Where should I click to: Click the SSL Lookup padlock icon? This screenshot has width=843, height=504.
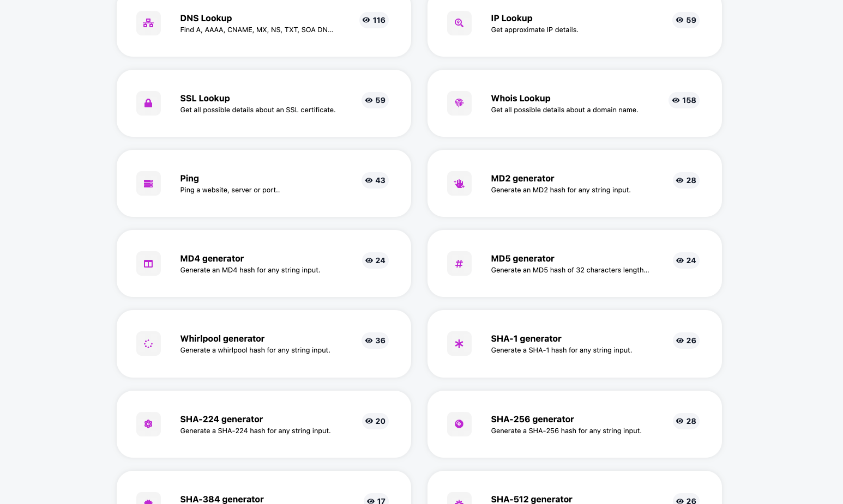148,103
